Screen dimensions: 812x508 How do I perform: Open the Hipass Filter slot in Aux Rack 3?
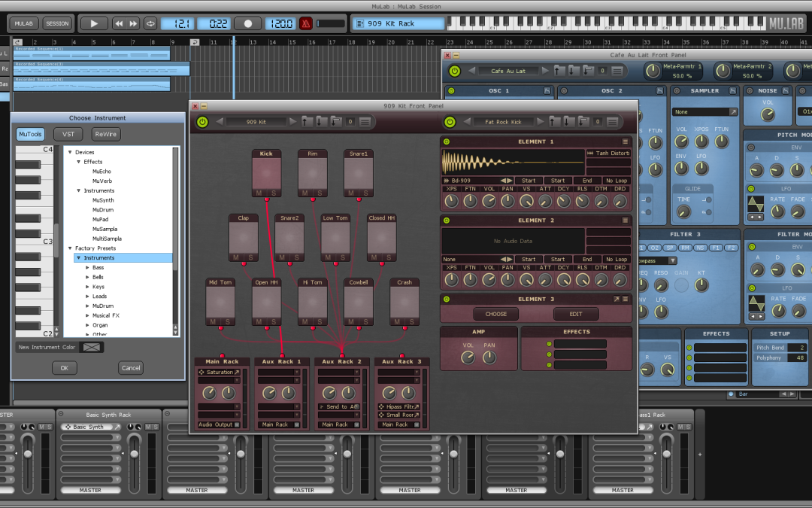pos(398,407)
